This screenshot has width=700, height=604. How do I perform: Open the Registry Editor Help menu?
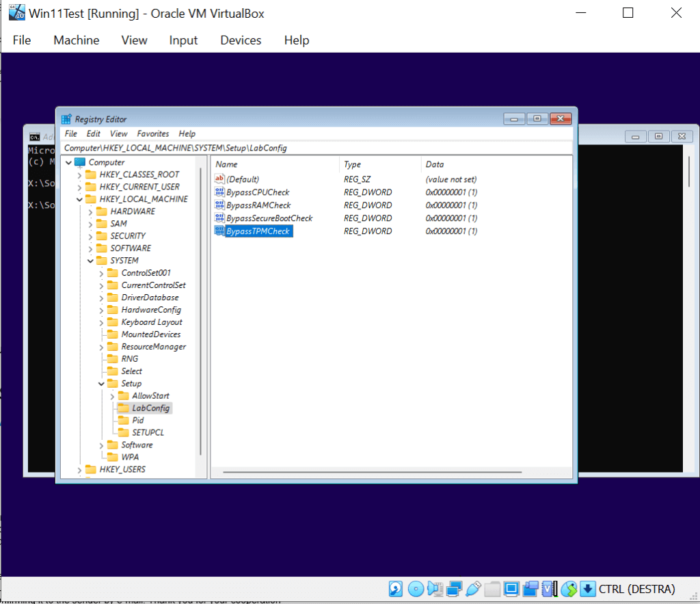(x=187, y=133)
